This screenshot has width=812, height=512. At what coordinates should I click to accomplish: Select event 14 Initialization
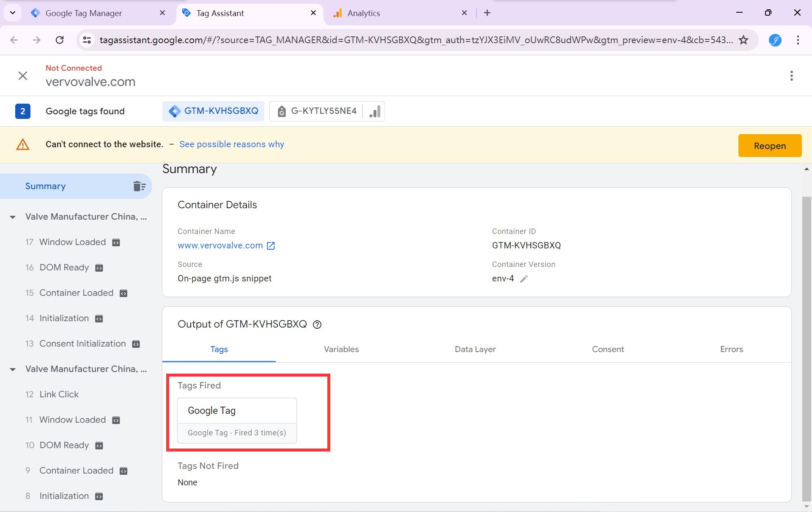[64, 318]
